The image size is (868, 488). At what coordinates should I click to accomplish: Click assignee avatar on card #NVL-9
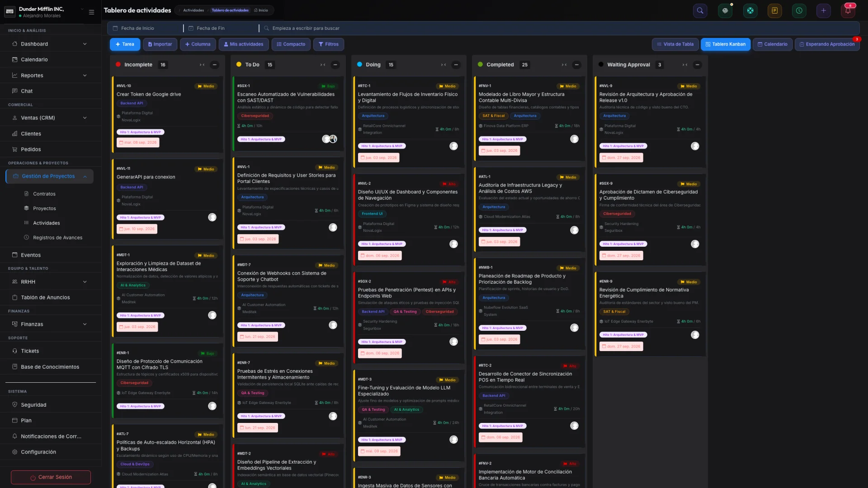click(x=695, y=146)
